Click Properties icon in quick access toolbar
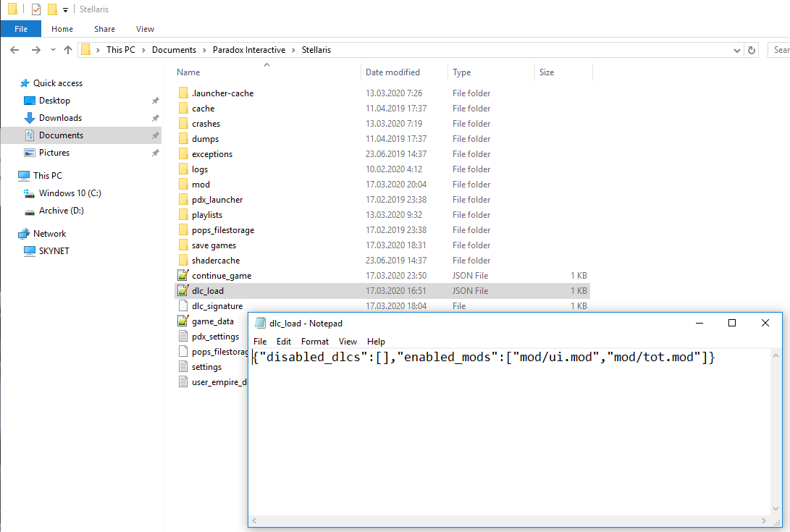 pos(36,9)
